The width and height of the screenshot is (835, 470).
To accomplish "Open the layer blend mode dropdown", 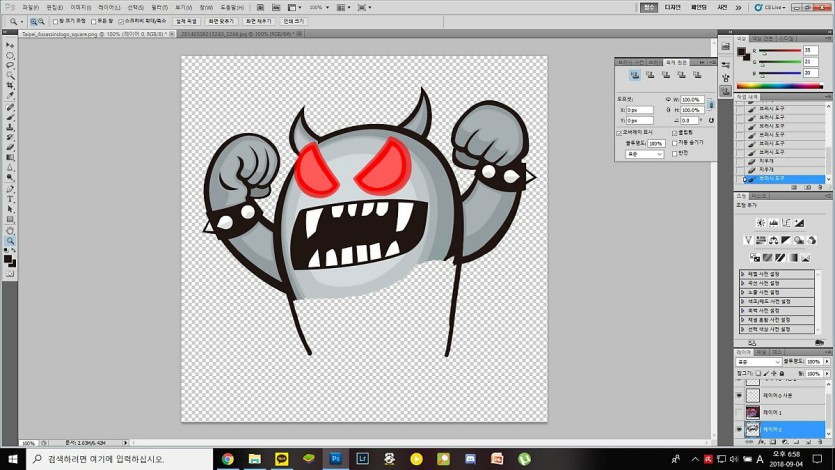I will (757, 361).
